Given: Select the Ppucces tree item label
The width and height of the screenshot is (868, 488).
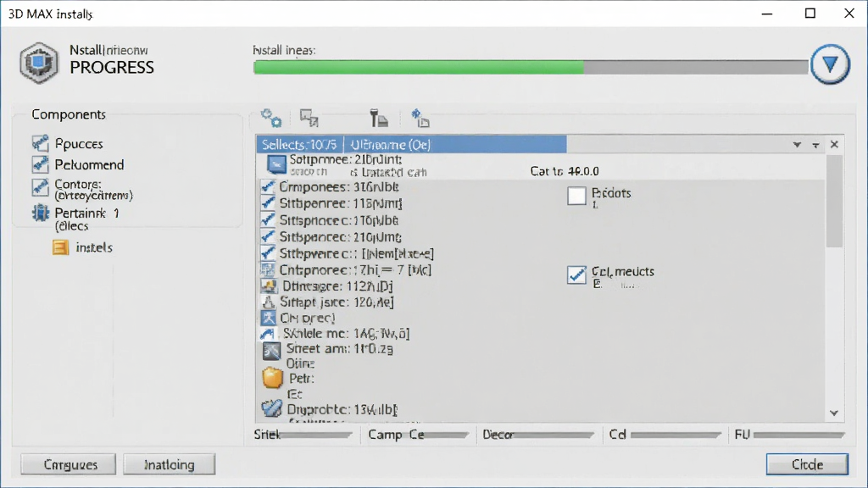Looking at the screenshot, I should (79, 144).
